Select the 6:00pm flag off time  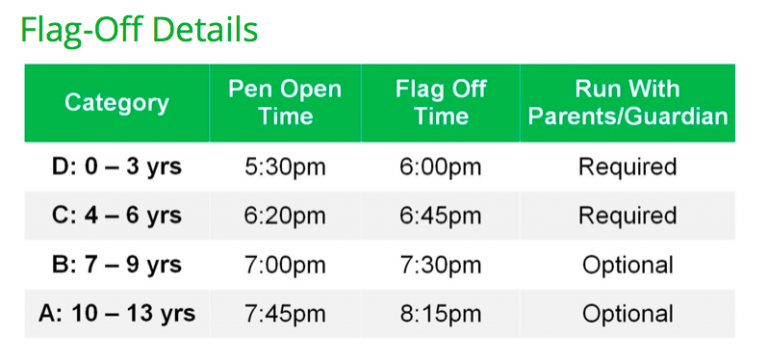click(x=441, y=168)
